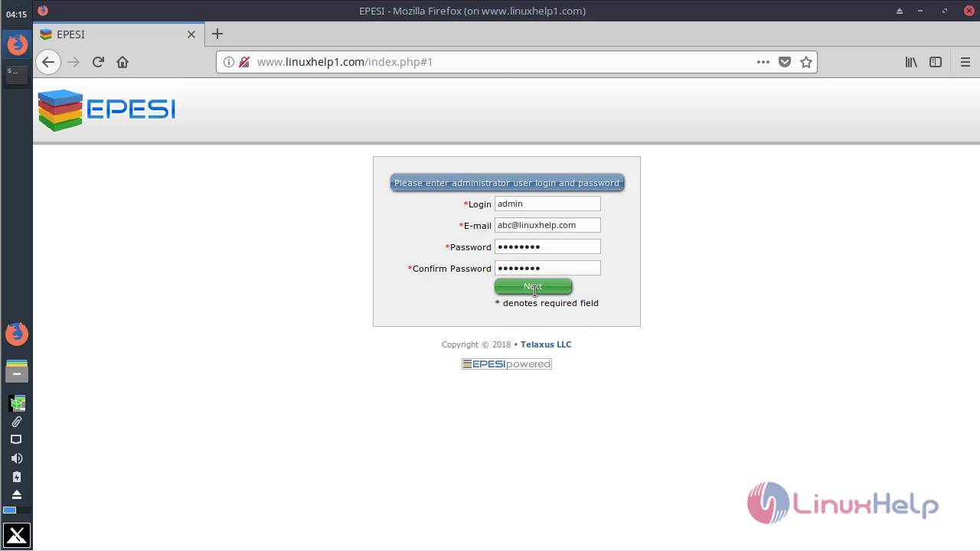The height and width of the screenshot is (551, 980).
Task: Click the display screen tray icon
Action: coord(17,440)
